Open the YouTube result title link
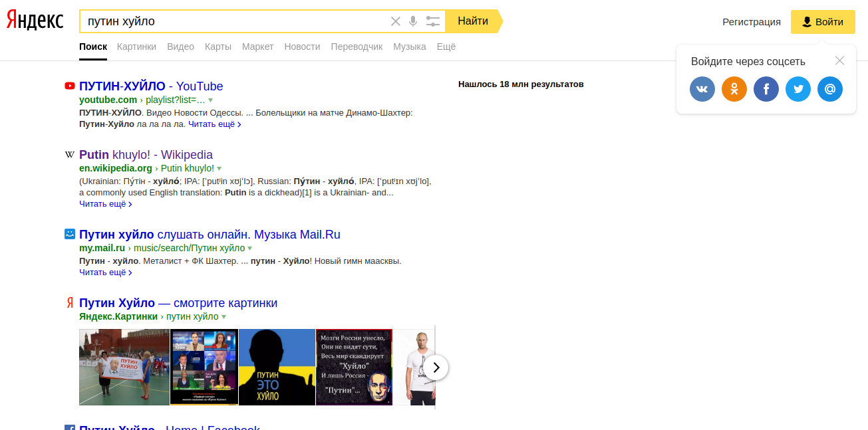The height and width of the screenshot is (430, 868). point(151,86)
